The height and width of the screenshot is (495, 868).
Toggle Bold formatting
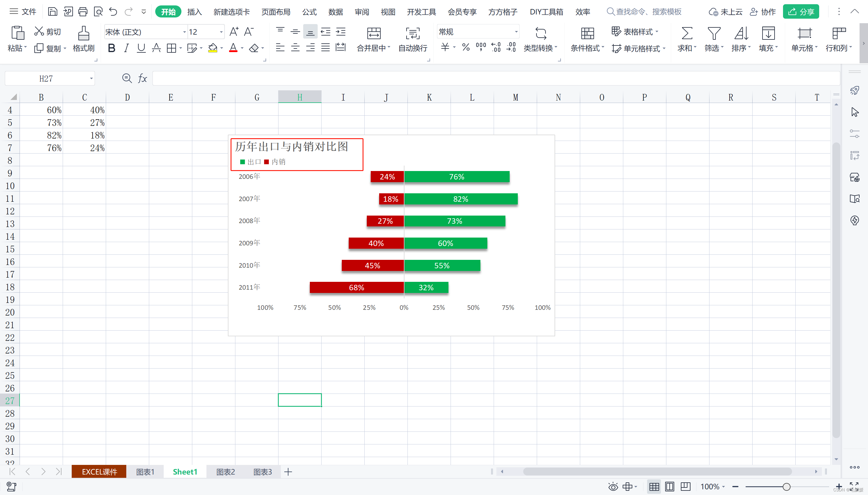click(x=111, y=48)
